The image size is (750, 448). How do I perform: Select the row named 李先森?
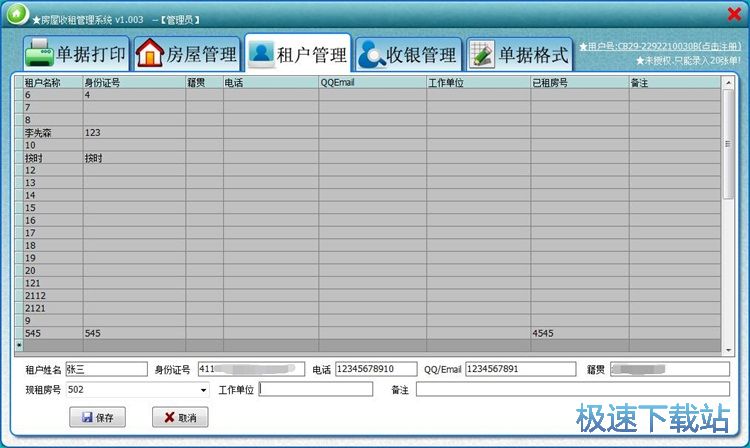click(x=367, y=132)
